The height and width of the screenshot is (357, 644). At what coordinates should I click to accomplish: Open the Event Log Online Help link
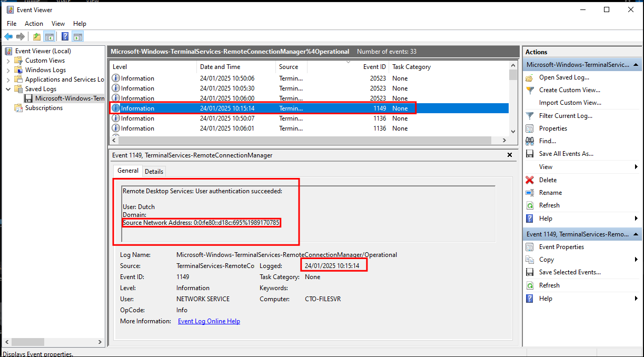(x=209, y=321)
